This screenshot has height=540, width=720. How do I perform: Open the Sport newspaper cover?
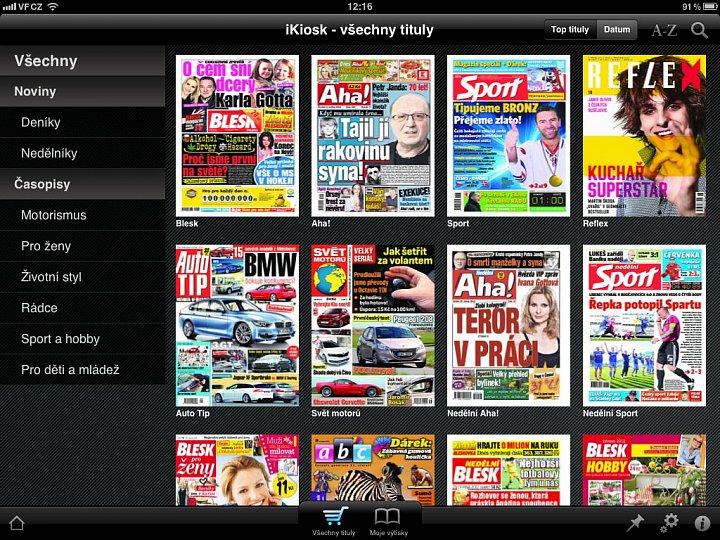point(508,136)
